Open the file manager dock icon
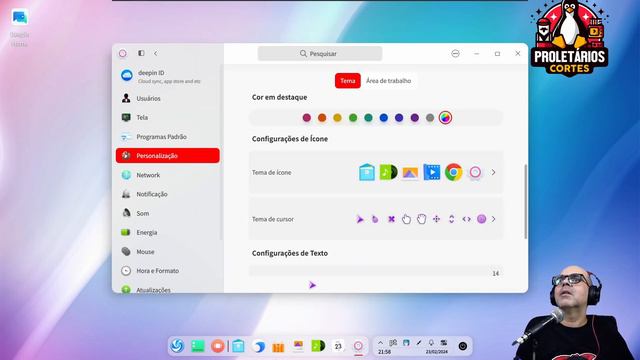Screen dimensions: 640x360 point(238,346)
